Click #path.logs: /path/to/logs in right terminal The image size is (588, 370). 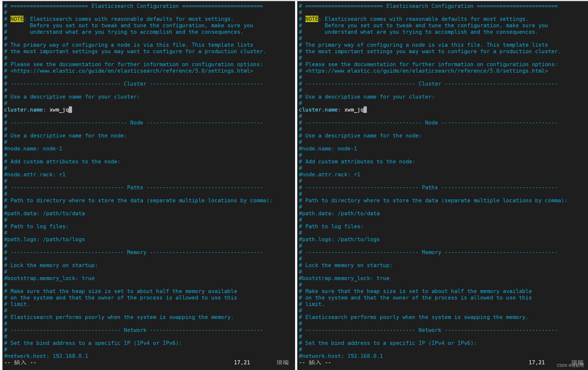pos(339,239)
